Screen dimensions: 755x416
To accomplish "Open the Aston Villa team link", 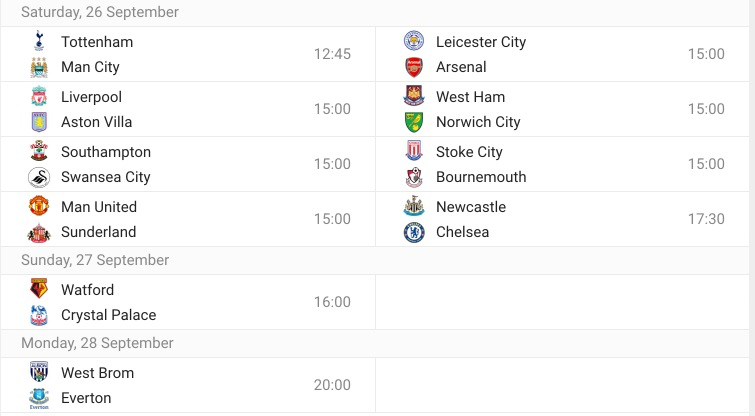I will [x=96, y=122].
